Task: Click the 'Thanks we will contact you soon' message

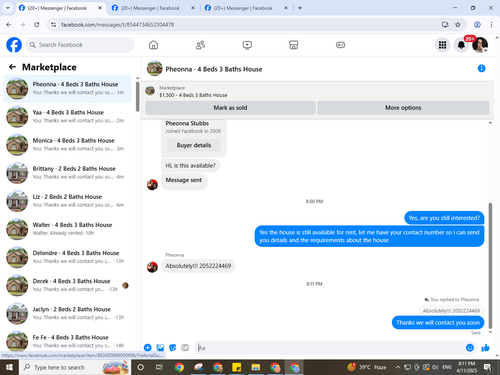Action: [x=438, y=323]
